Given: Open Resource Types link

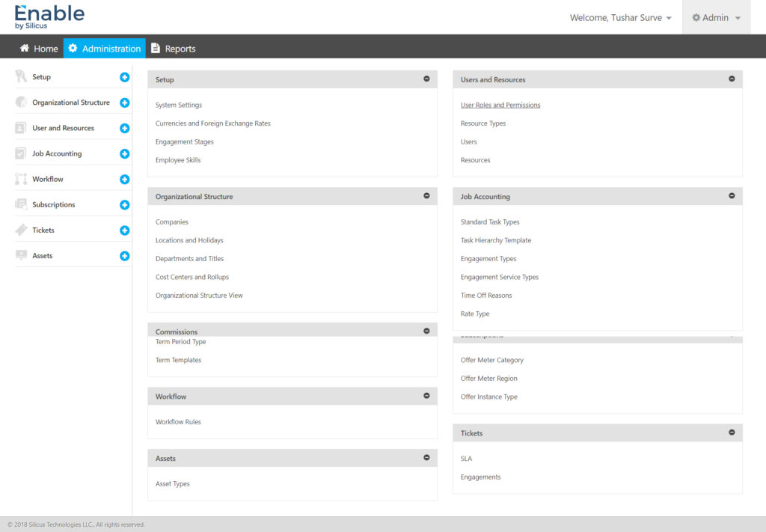Looking at the screenshot, I should (x=483, y=123).
